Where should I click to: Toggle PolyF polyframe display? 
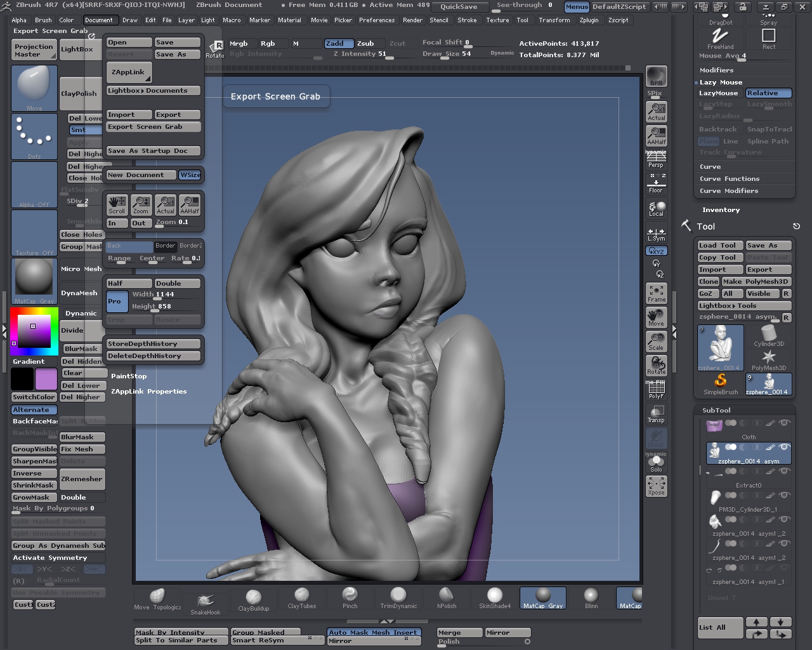(x=656, y=390)
